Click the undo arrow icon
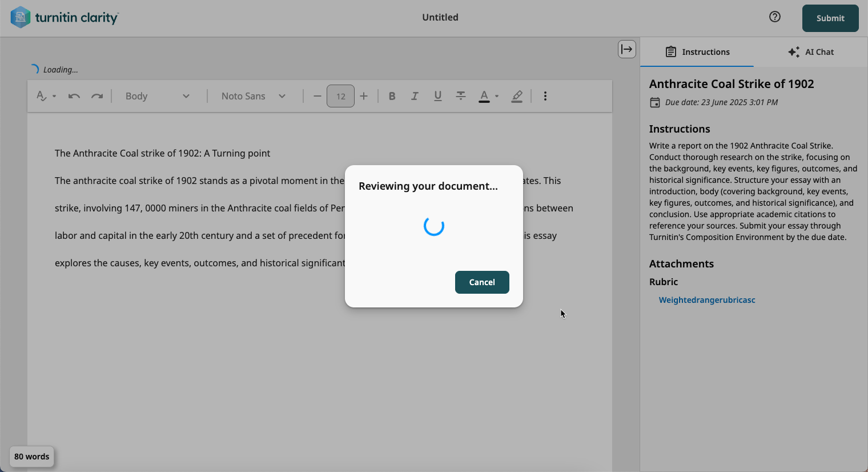This screenshot has width=868, height=472. 74,96
